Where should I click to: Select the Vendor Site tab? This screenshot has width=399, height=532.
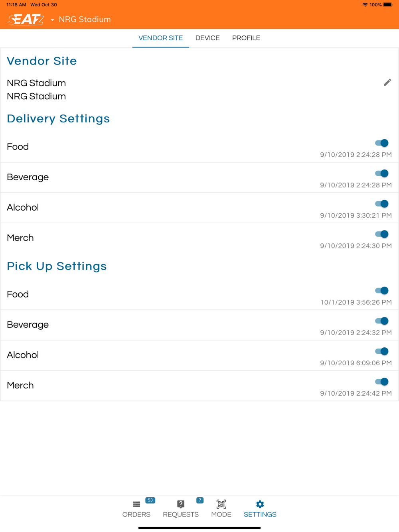(161, 38)
